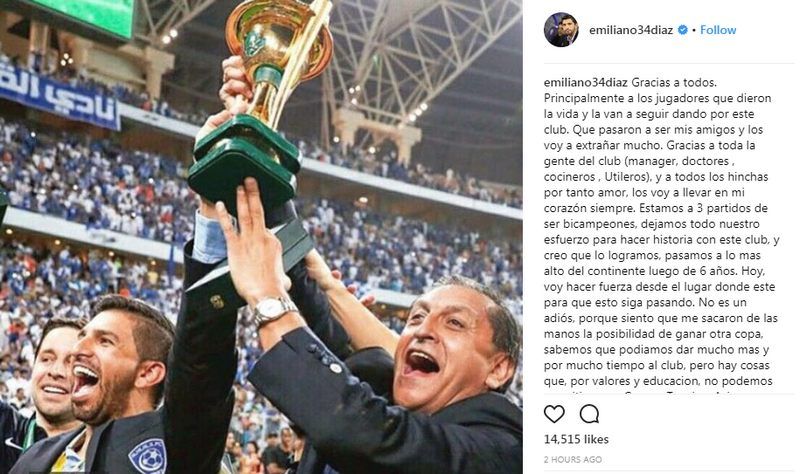Click the golden trophy cup in photo

[277, 56]
